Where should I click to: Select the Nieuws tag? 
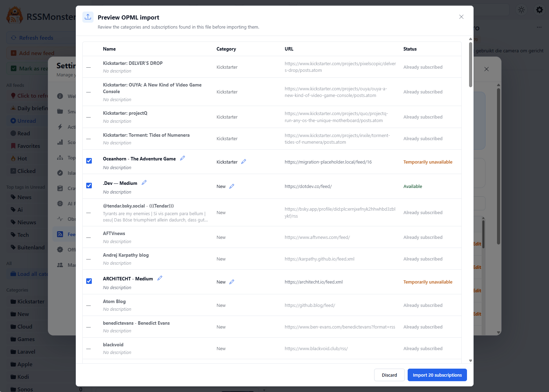coord(27,222)
